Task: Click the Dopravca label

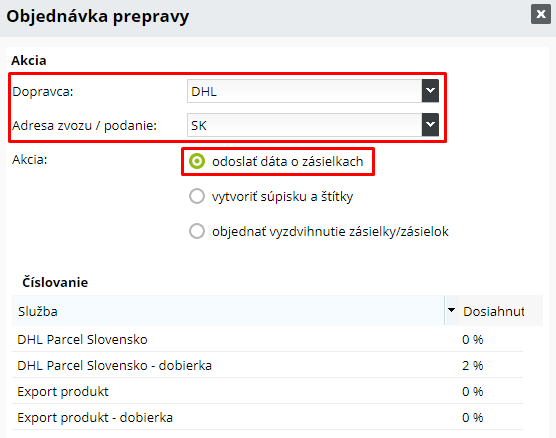Action: coord(43,92)
